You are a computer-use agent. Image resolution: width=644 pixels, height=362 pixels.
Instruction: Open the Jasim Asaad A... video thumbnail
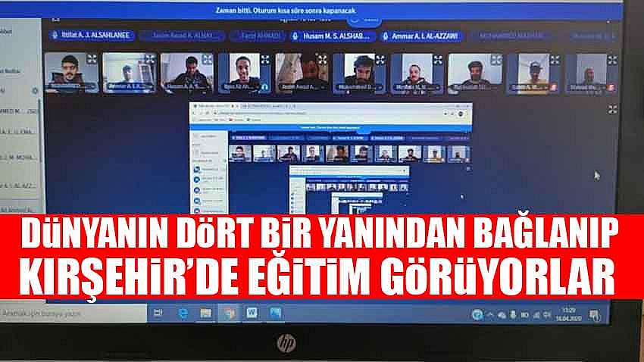click(x=302, y=73)
